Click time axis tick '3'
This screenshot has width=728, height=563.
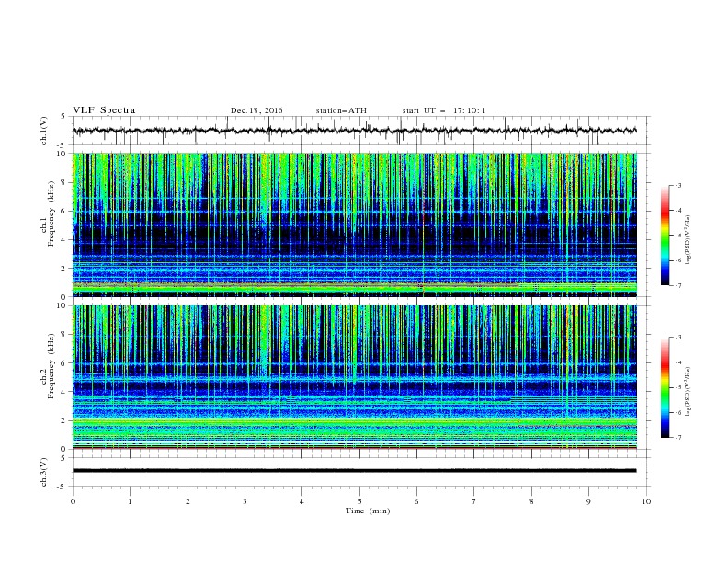(x=245, y=501)
